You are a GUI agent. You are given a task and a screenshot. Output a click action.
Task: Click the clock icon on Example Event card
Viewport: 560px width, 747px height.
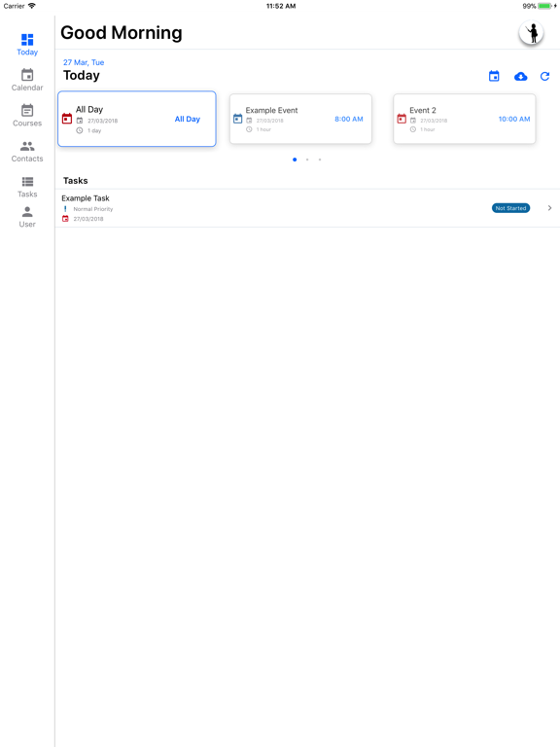[249, 129]
